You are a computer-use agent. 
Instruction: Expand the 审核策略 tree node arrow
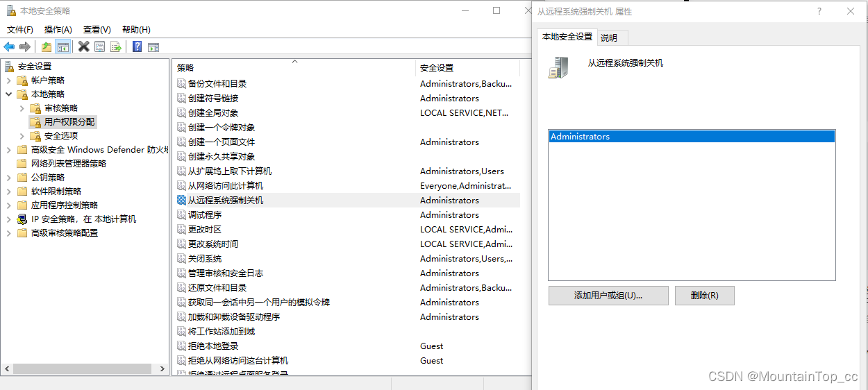pos(22,108)
